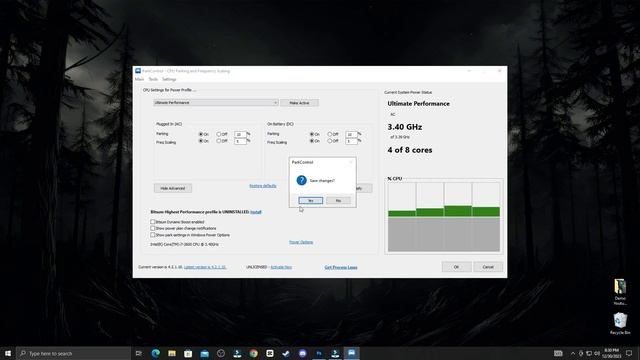This screenshot has height=360, width=640.
Task: Launch Microsoft Edge from the taskbar
Action: 156,353
